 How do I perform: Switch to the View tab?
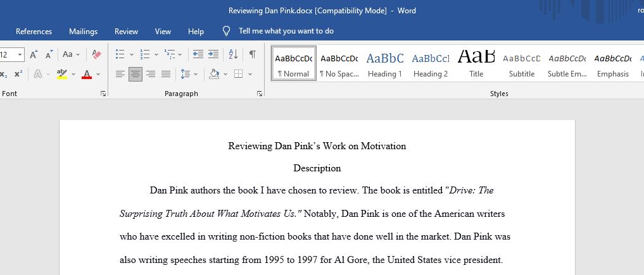(x=163, y=32)
